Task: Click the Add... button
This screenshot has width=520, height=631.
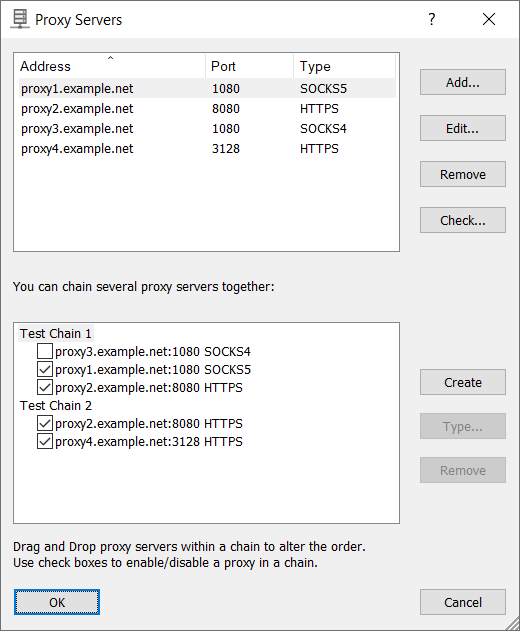Action: coord(463,82)
